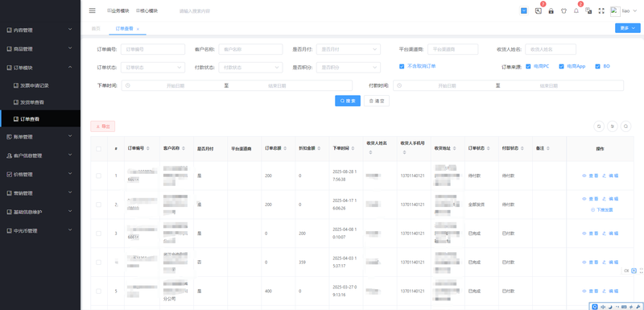
Task: Sort by 备注 column sort arrows
Action: point(548,148)
